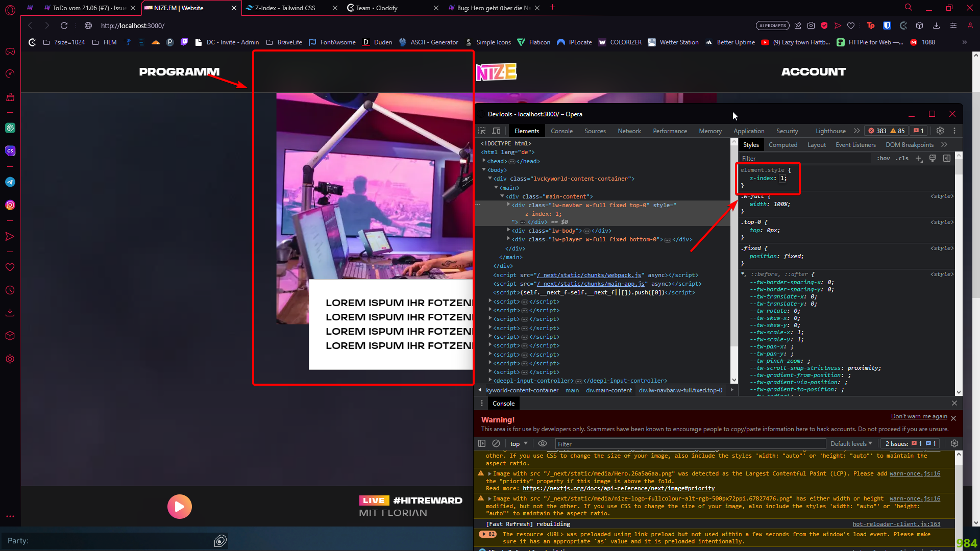
Task: Click the "Don't warn me again" link
Action: click(x=919, y=417)
